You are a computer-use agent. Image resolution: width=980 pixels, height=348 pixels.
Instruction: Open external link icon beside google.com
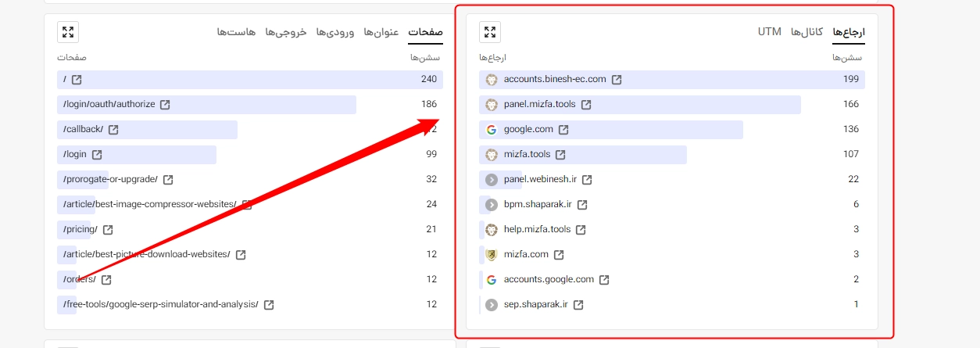coord(563,130)
